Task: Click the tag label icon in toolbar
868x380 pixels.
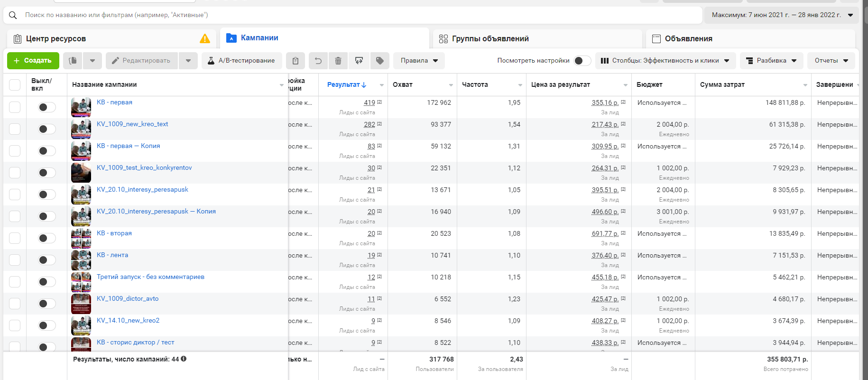Action: pyautogui.click(x=379, y=61)
